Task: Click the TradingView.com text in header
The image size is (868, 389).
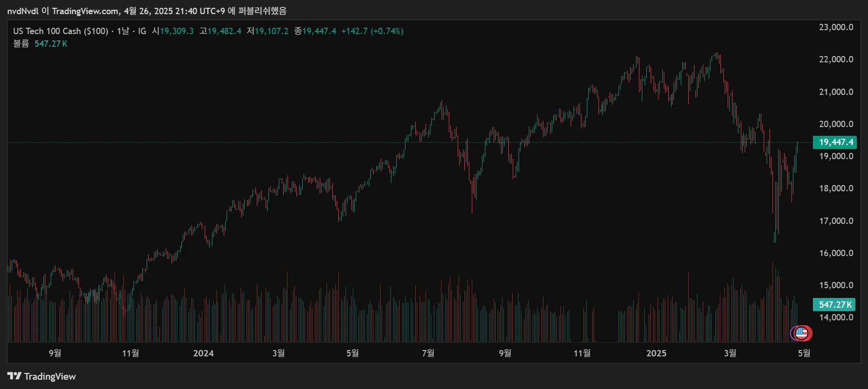Action: click(x=85, y=11)
